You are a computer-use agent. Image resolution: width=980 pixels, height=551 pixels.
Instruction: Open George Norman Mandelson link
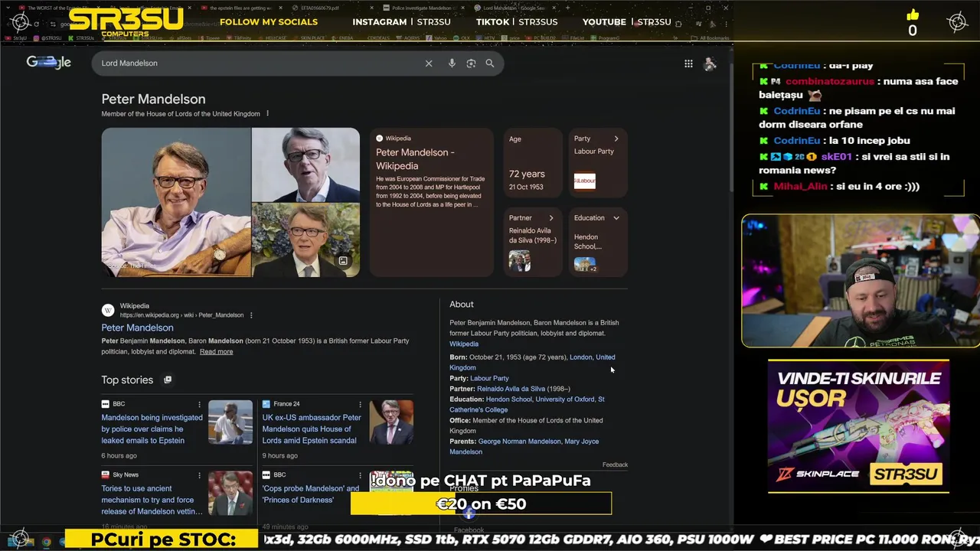click(x=519, y=442)
